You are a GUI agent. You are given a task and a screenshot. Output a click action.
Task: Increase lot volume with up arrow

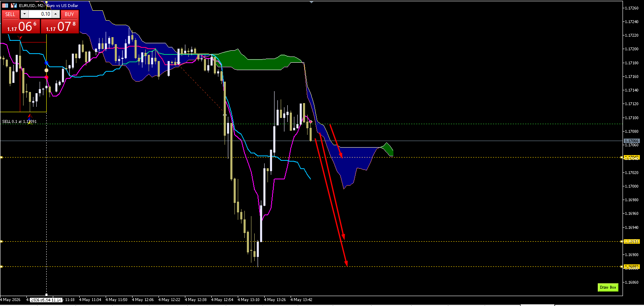(x=55, y=14)
